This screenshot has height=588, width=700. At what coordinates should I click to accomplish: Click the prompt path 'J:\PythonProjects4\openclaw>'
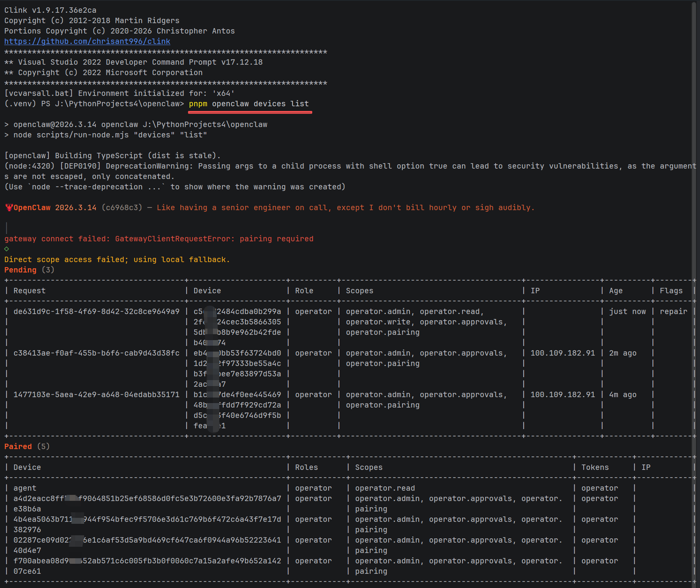119,104
